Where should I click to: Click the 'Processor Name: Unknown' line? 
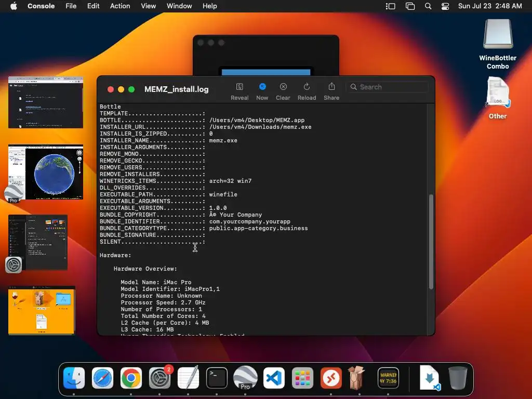click(162, 296)
